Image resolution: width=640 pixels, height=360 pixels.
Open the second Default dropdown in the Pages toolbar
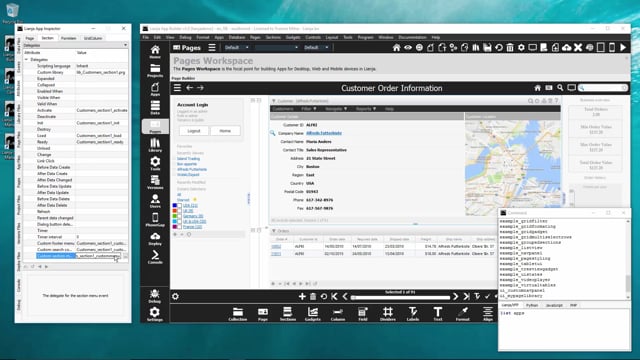316,48
